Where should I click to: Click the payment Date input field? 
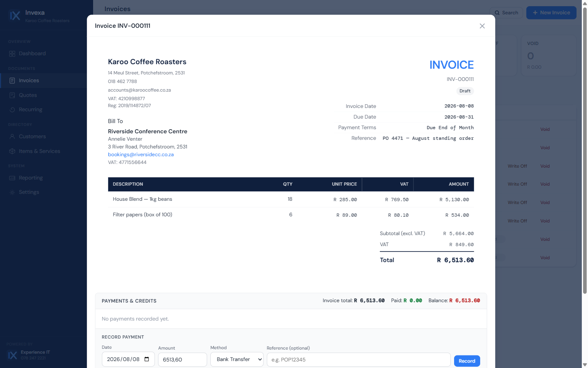[128, 359]
